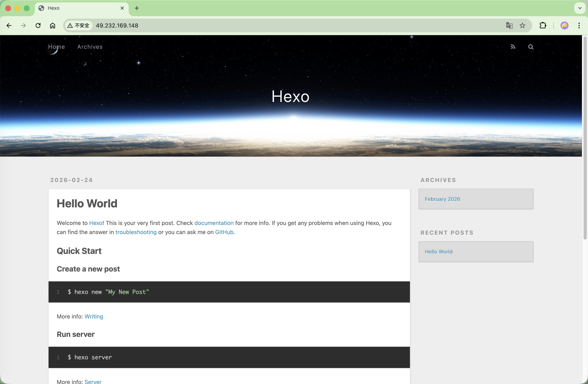This screenshot has height=384, width=588.
Task: Open the Chrome three-dot menu
Action: coord(579,25)
